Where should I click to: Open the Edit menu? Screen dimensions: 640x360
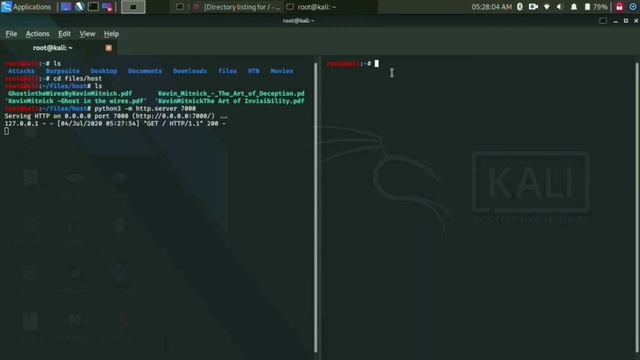[64, 34]
